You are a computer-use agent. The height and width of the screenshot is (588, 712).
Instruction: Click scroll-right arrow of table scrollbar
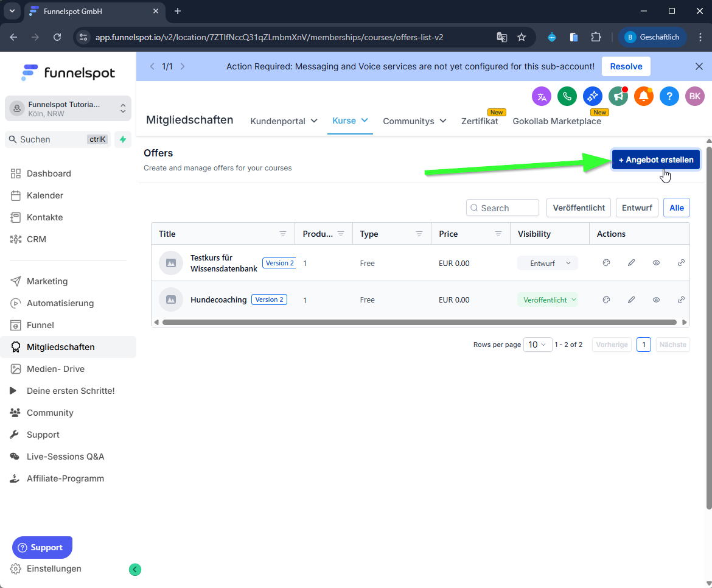click(684, 323)
